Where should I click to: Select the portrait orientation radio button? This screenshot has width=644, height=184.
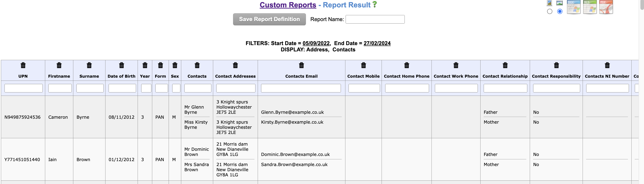[550, 11]
